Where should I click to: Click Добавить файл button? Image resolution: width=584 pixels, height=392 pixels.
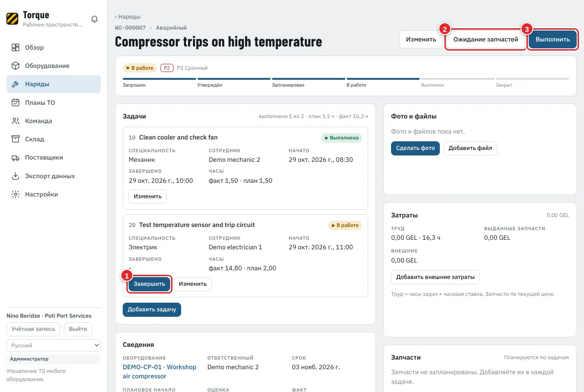click(470, 148)
